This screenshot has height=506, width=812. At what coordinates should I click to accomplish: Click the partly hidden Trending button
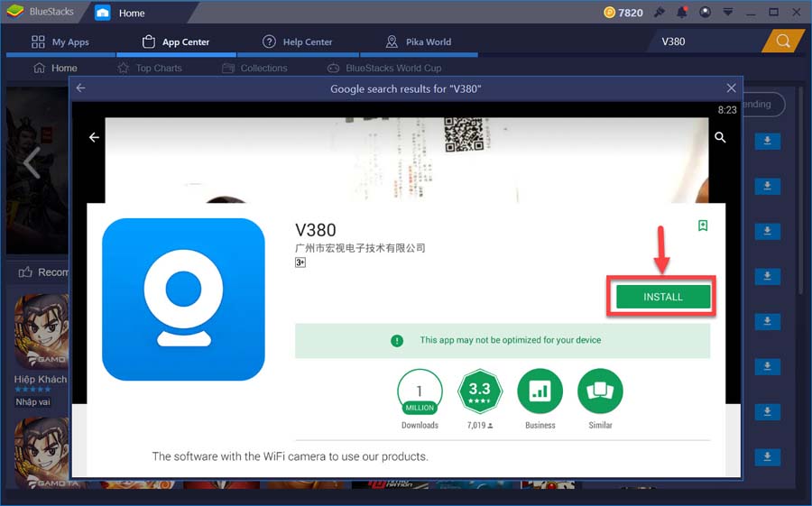[764, 104]
